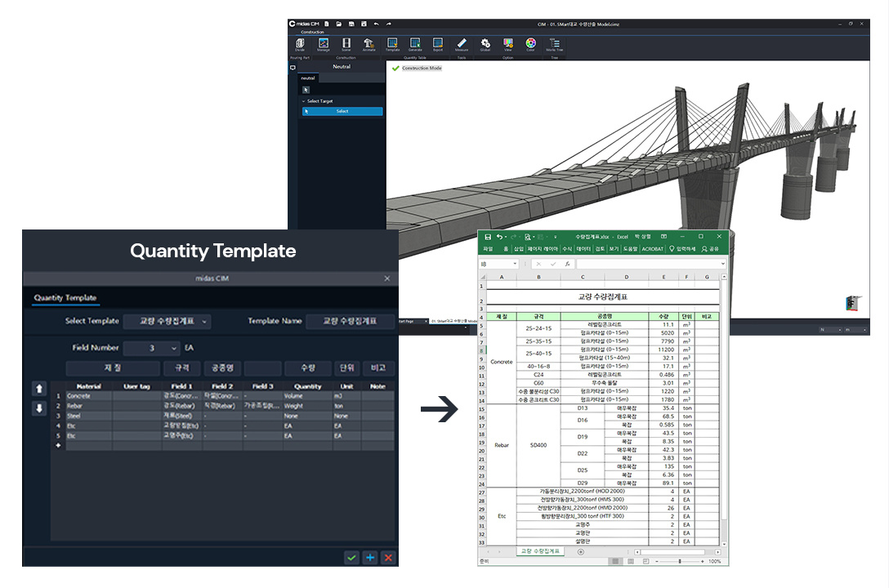The image size is (889, 588).
Task: Move selected template row down
Action: pos(39,408)
